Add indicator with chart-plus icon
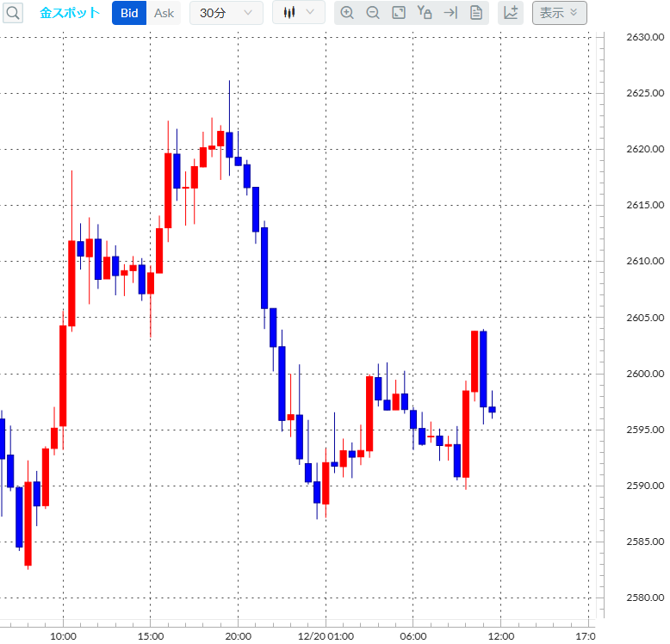This screenshot has width=670, height=644. tap(511, 13)
